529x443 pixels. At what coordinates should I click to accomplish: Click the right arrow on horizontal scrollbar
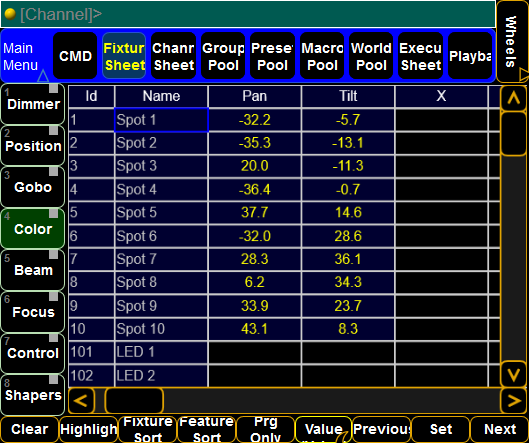pyautogui.click(x=513, y=401)
